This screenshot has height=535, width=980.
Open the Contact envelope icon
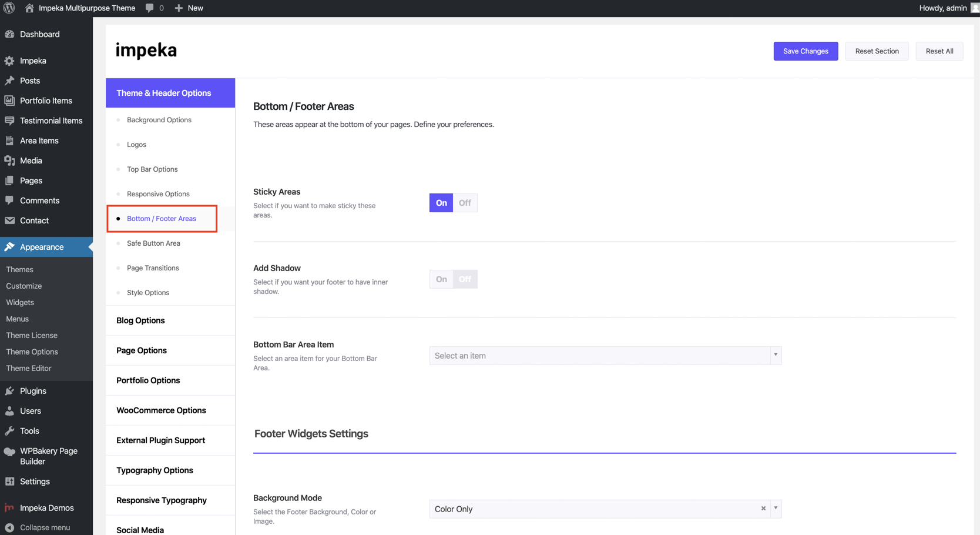(x=9, y=220)
